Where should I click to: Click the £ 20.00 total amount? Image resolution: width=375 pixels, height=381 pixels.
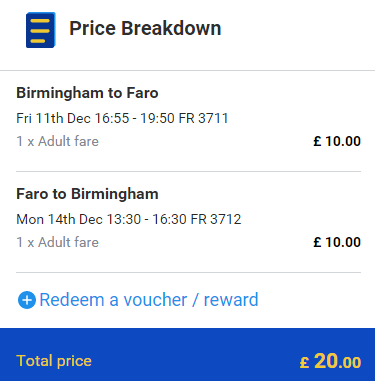click(x=330, y=361)
